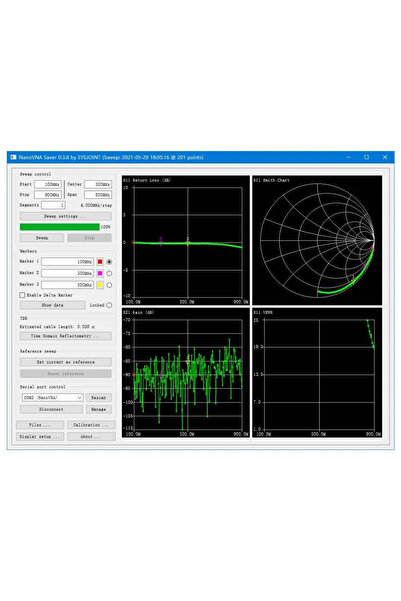This screenshot has width=401, height=601.
Task: Click the About button
Action: tap(91, 436)
